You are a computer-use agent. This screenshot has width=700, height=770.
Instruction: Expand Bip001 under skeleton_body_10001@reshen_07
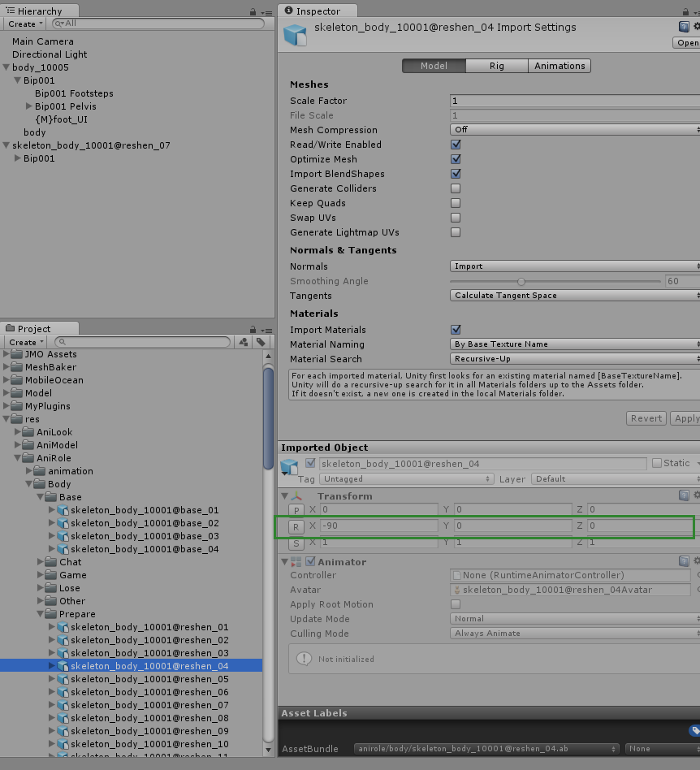pyautogui.click(x=18, y=158)
